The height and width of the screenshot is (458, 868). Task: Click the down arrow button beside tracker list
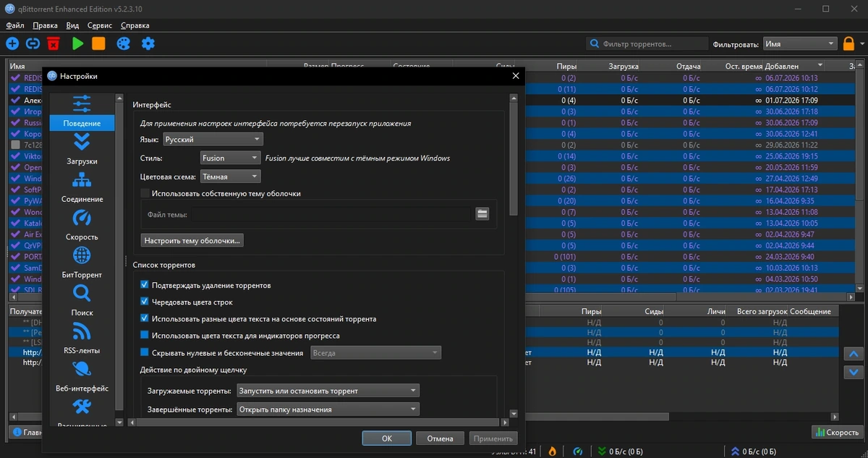854,373
